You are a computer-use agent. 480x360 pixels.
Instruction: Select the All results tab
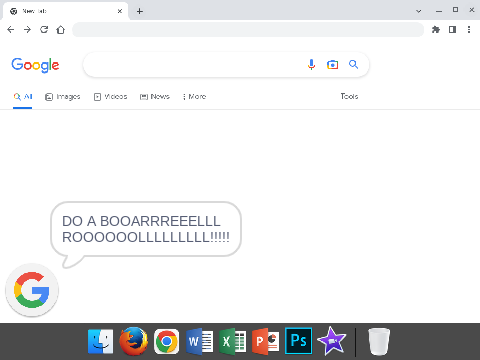pyautogui.click(x=23, y=97)
